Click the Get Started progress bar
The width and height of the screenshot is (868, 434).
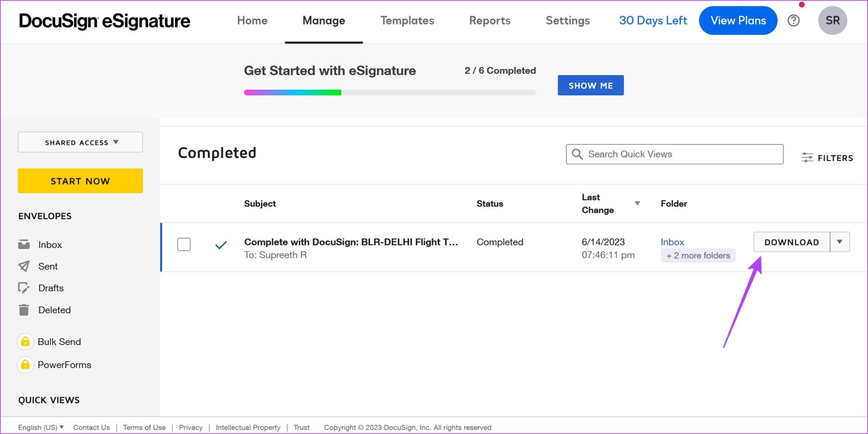(390, 92)
